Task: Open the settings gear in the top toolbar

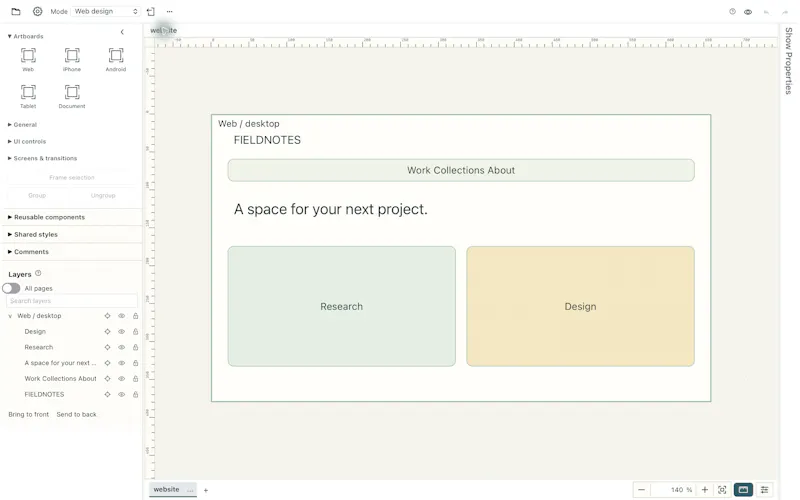Action: [37, 11]
